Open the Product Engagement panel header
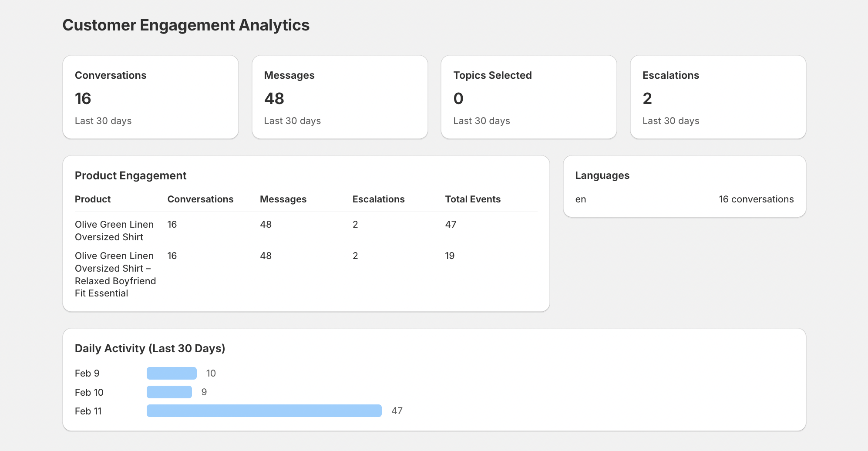 click(131, 175)
